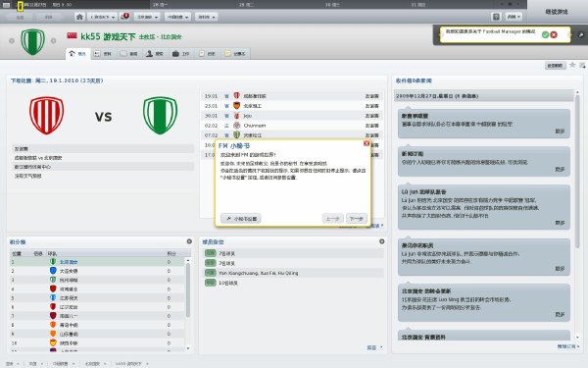Expand the first breadcrumb arrow in the bottom bar
This screenshot has height=368, width=588.
coord(18,363)
